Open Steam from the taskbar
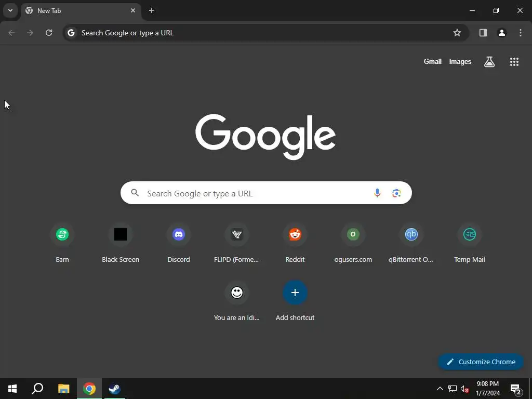The width and height of the screenshot is (532, 399). coord(115,389)
